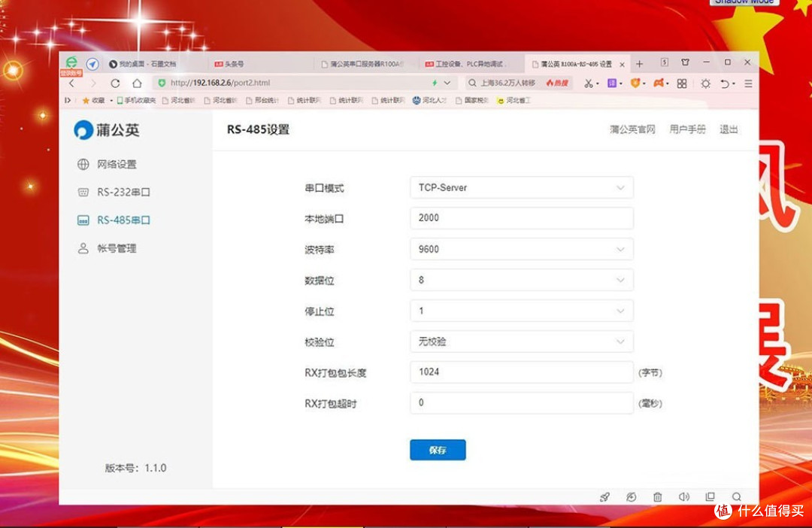Image resolution: width=812 pixels, height=528 pixels.
Task: Click the browser back arrow
Action: [72, 83]
